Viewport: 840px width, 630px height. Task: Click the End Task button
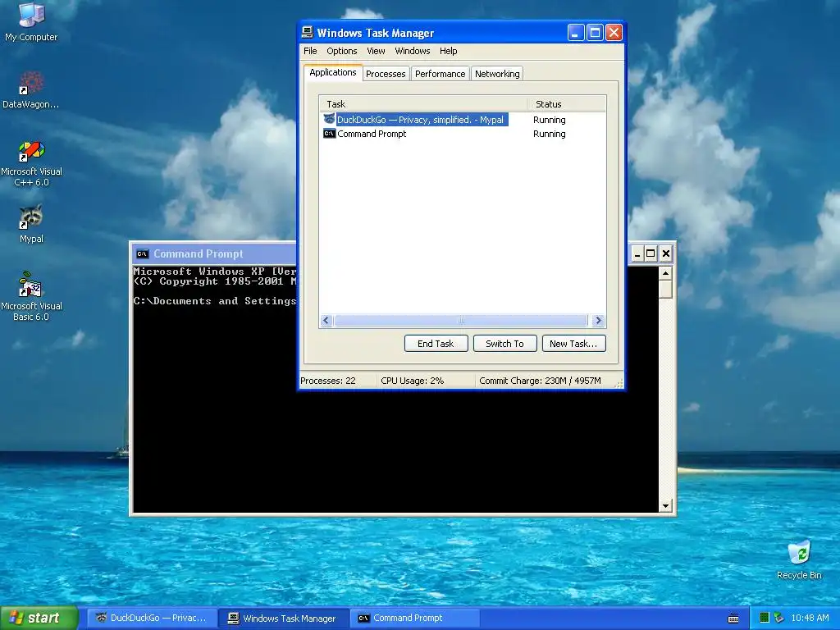pos(436,344)
